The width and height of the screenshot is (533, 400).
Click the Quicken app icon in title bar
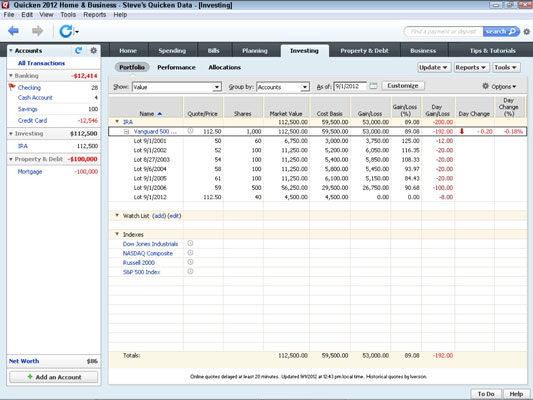pos(5,5)
